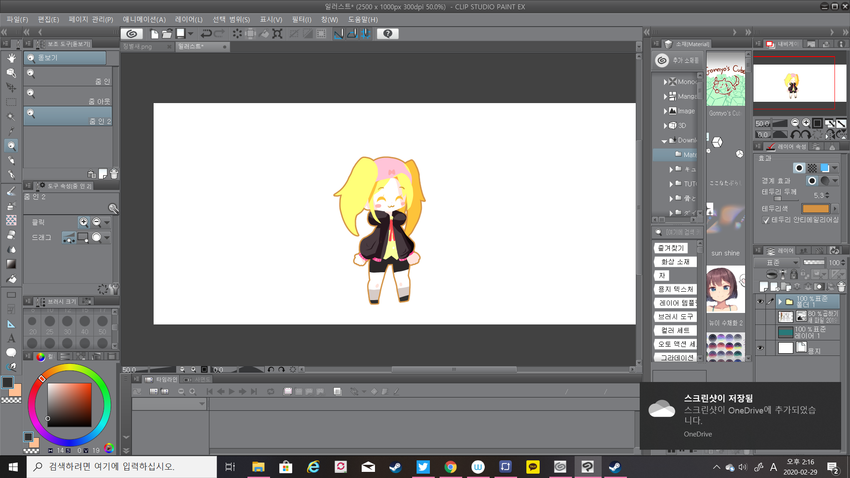Select the Auto select magic wand tool
Screen dimensions: 850x478
pyautogui.click(x=11, y=117)
